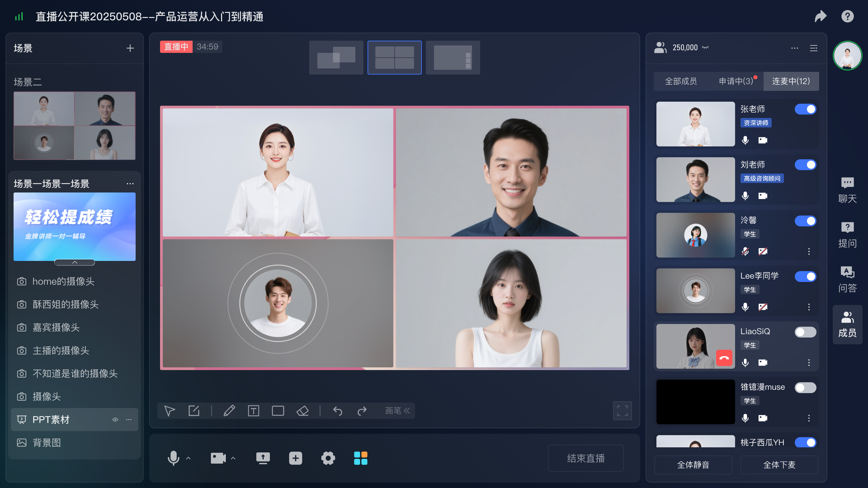Toggle the 泠馨 switch

806,221
